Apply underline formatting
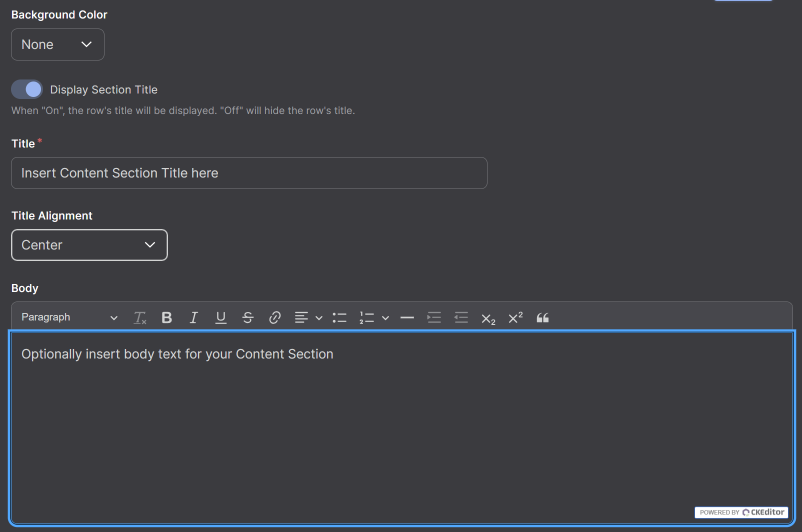The image size is (802, 532). [x=220, y=317]
